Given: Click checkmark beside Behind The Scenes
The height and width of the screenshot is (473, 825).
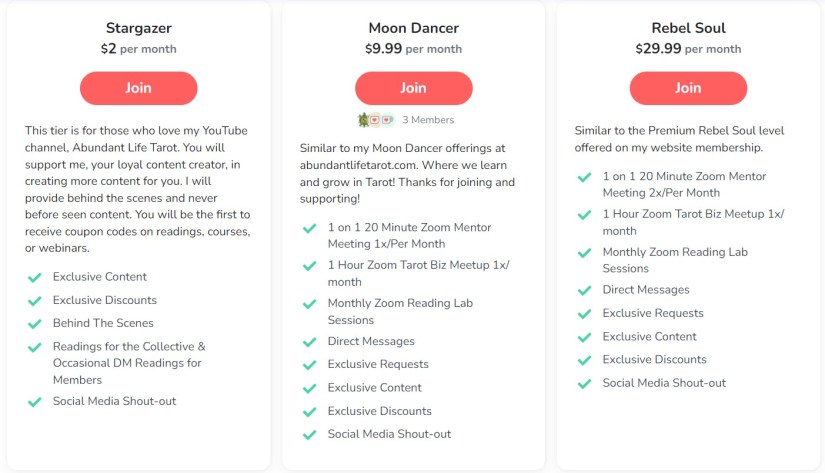Looking at the screenshot, I should (x=35, y=324).
